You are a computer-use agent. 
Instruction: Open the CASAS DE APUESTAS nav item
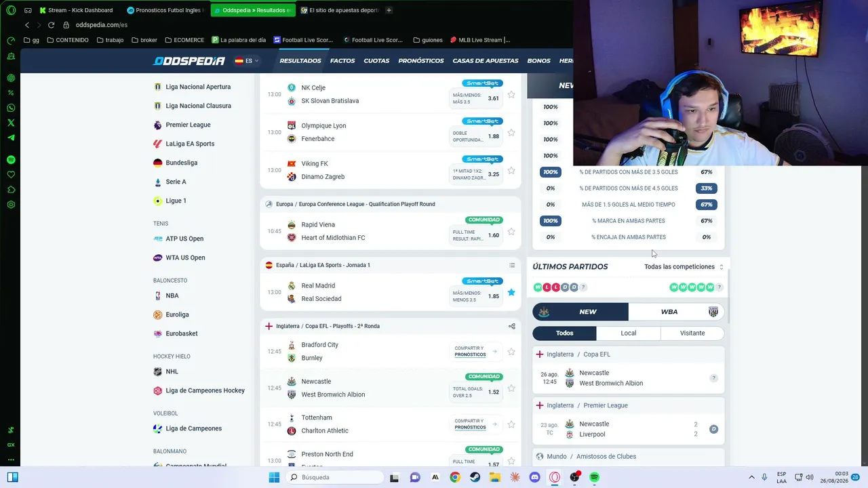[x=486, y=61]
